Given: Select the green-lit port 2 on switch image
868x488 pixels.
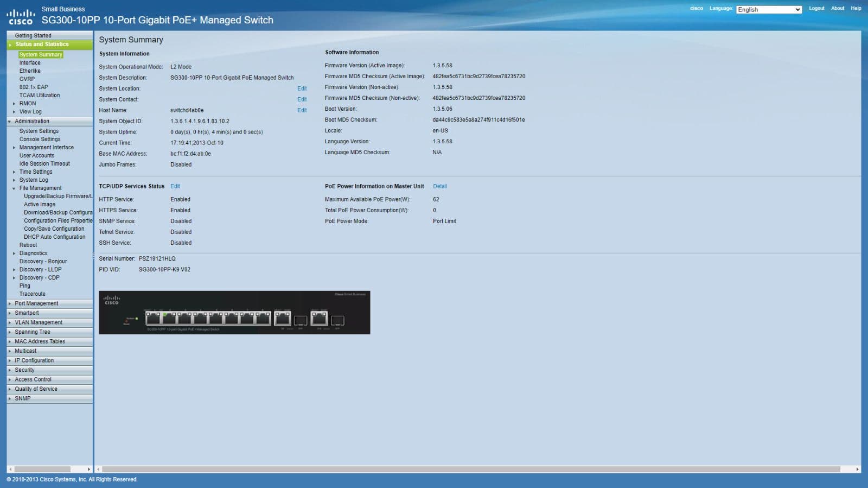Looking at the screenshot, I should click(169, 319).
